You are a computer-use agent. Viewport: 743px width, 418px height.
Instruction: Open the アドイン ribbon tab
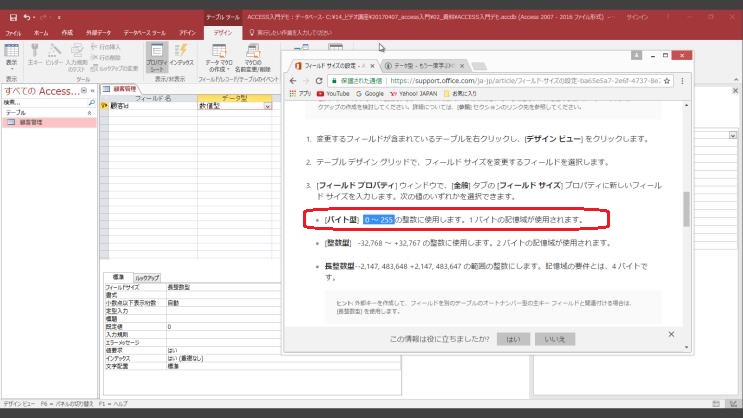(x=187, y=33)
